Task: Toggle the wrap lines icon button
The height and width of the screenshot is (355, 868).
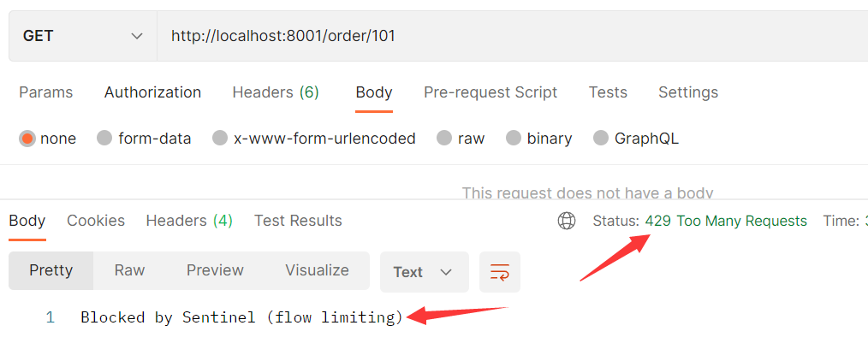Action: [499, 272]
